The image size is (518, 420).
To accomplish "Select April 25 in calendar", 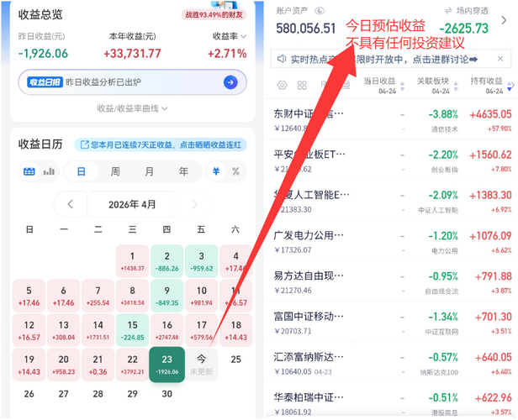I will (x=235, y=360).
